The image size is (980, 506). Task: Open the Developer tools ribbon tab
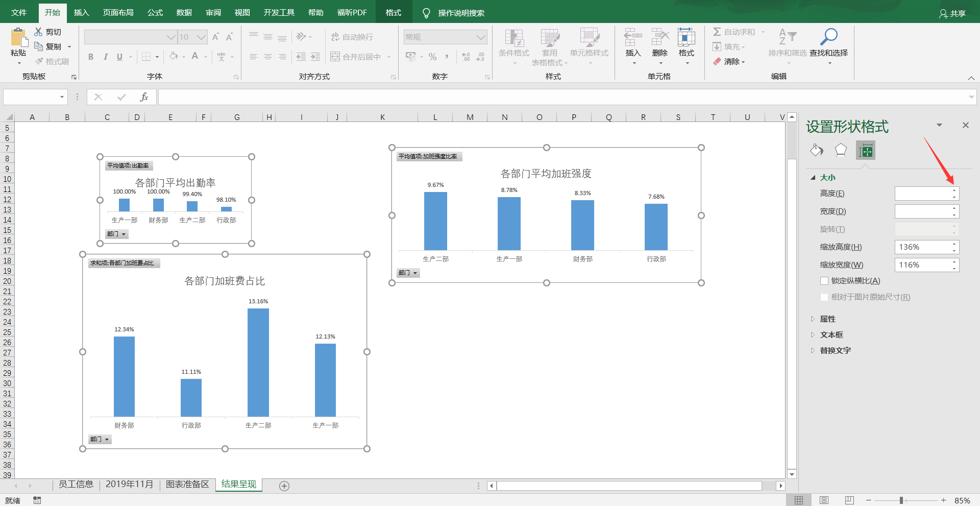[279, 13]
